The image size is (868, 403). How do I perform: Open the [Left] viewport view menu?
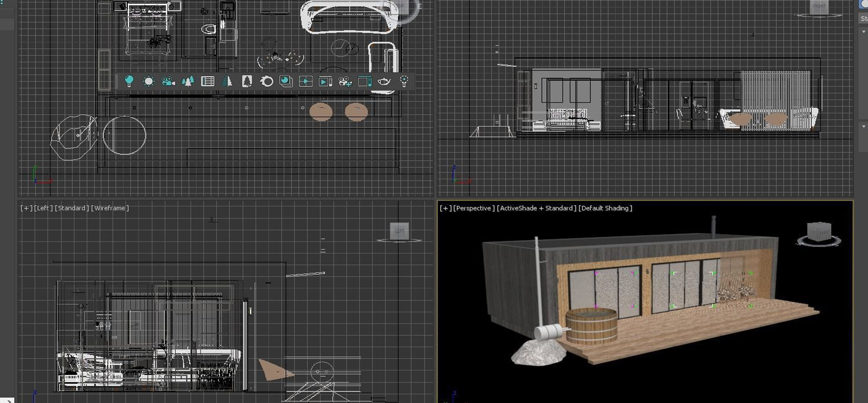[43, 208]
